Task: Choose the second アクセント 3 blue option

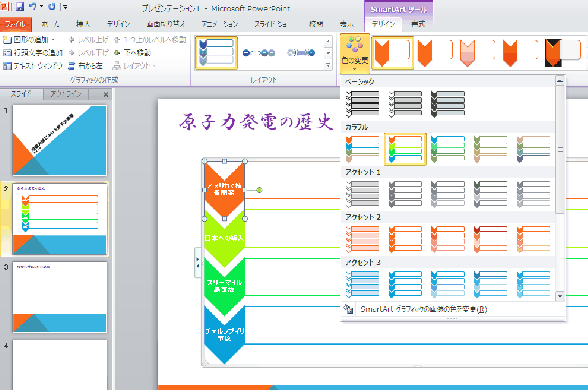Action: click(x=405, y=284)
